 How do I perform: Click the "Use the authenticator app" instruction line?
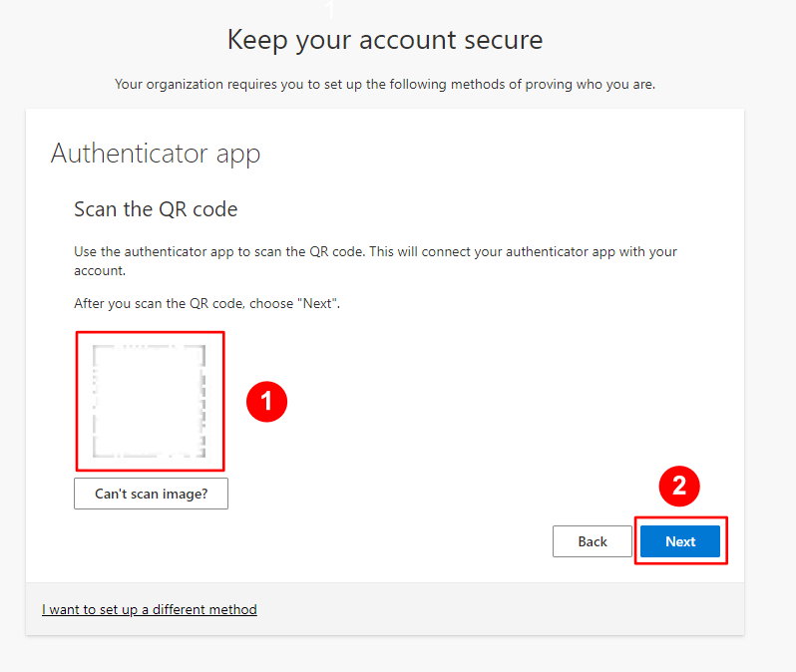tap(375, 252)
